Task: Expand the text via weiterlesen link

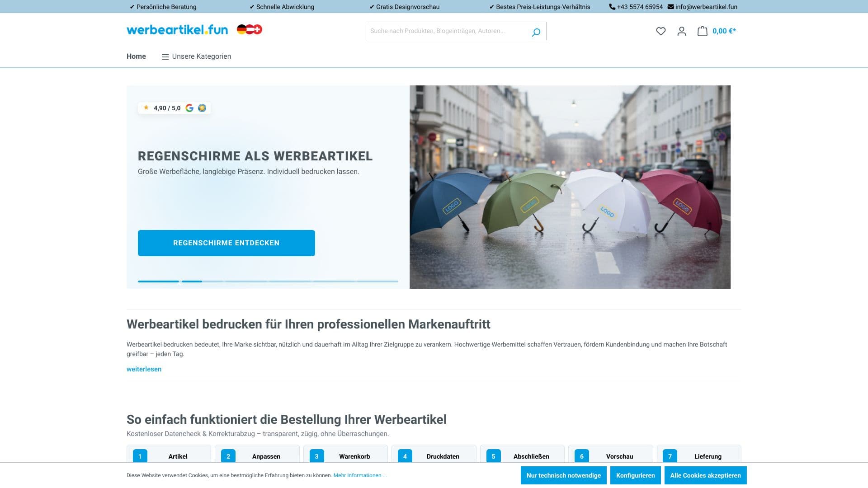Action: point(144,369)
